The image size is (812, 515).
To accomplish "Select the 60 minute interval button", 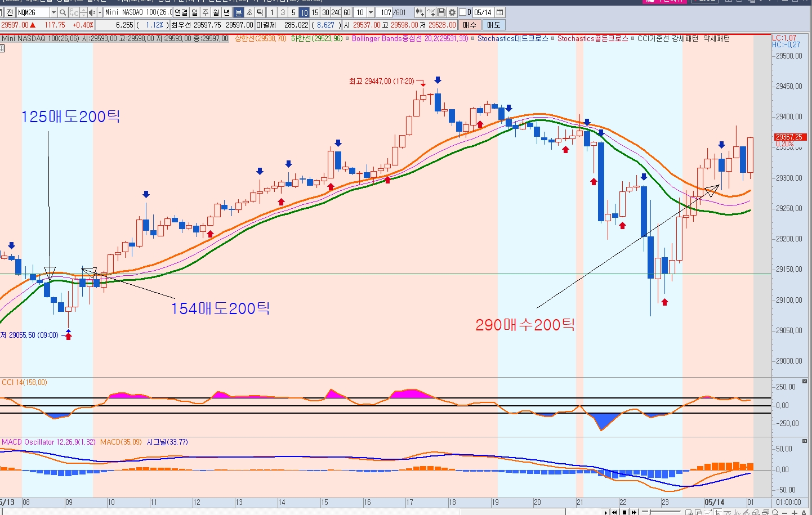I will tap(347, 12).
